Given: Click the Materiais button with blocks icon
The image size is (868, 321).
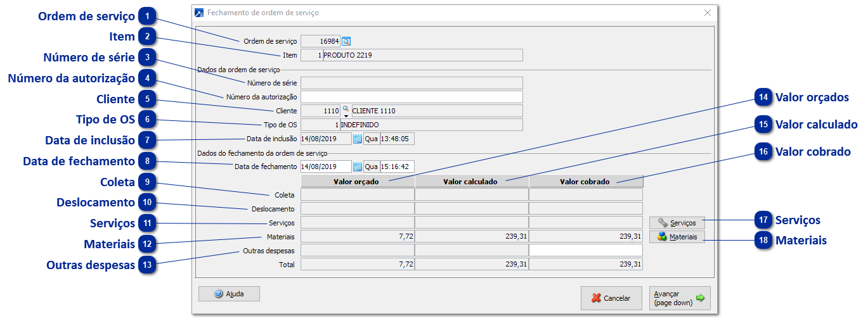Looking at the screenshot, I should pyautogui.click(x=677, y=237).
